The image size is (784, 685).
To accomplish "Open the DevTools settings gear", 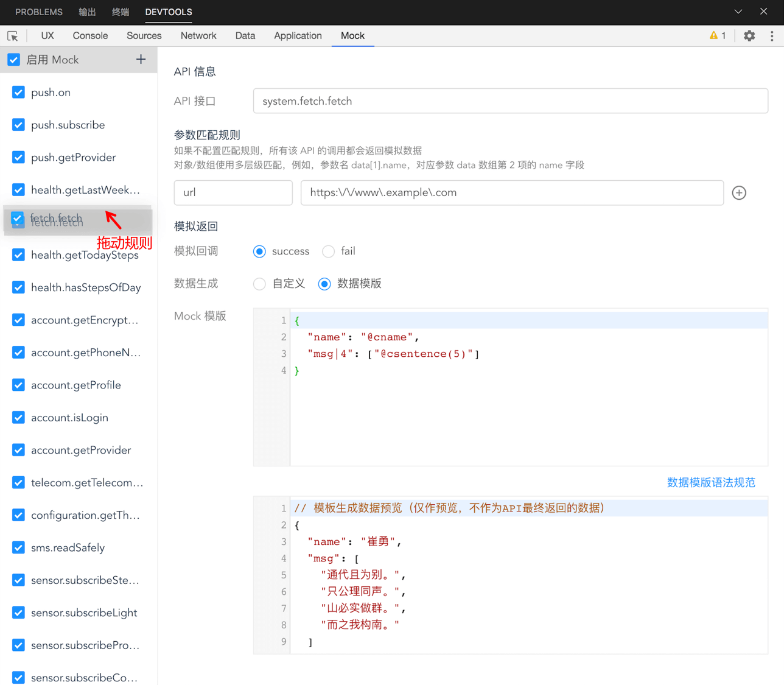I will [749, 36].
